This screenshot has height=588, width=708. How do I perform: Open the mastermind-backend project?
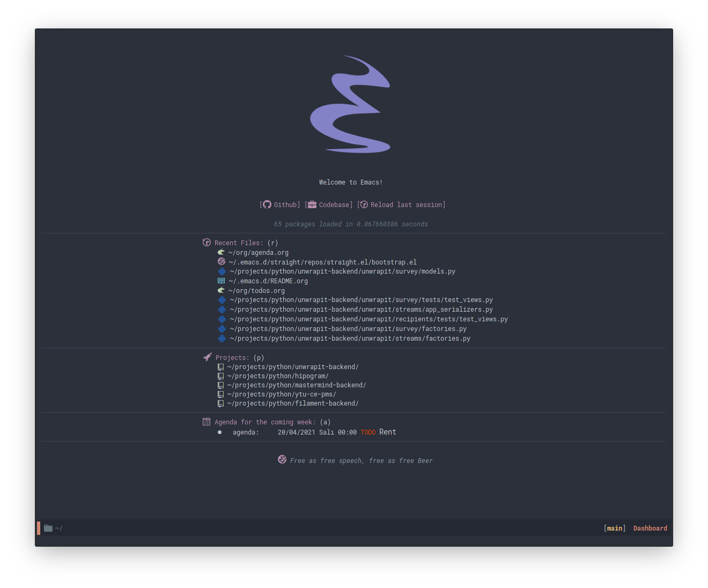point(297,385)
